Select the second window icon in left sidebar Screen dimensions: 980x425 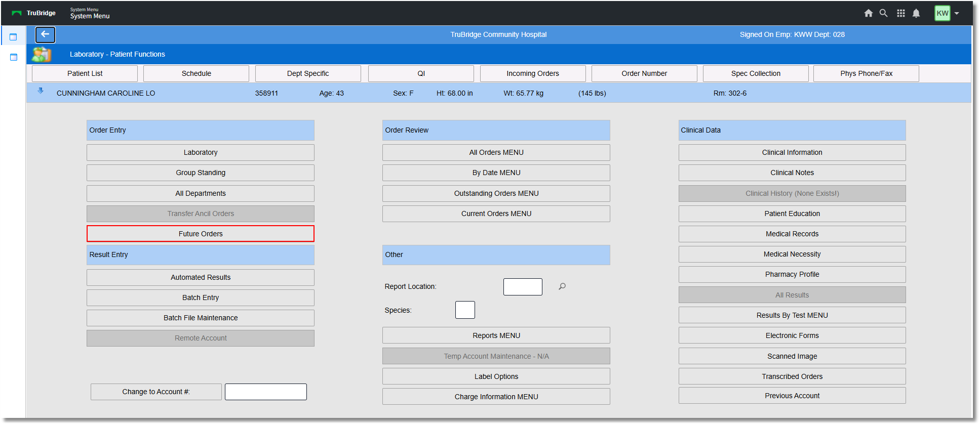[x=13, y=57]
